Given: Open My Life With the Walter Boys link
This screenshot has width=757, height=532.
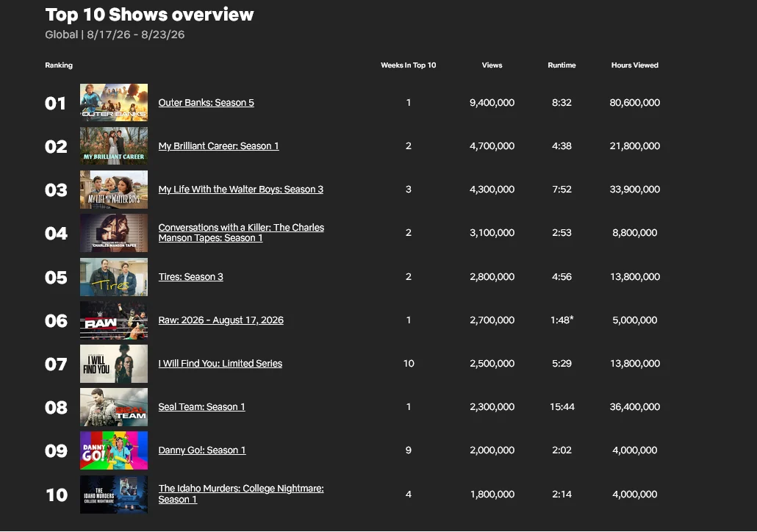Looking at the screenshot, I should [241, 190].
